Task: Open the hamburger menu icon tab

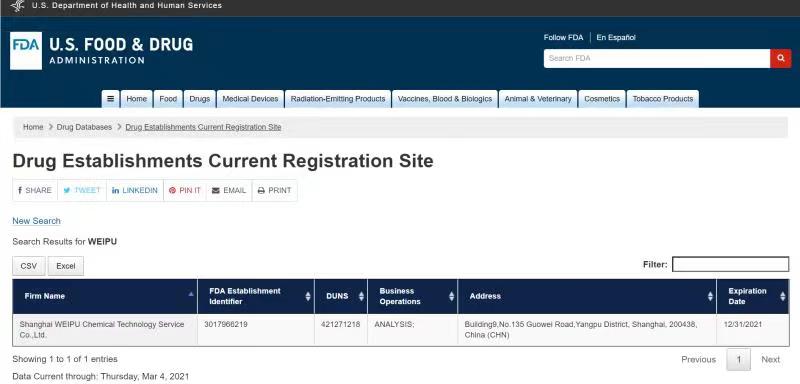Action: [110, 99]
